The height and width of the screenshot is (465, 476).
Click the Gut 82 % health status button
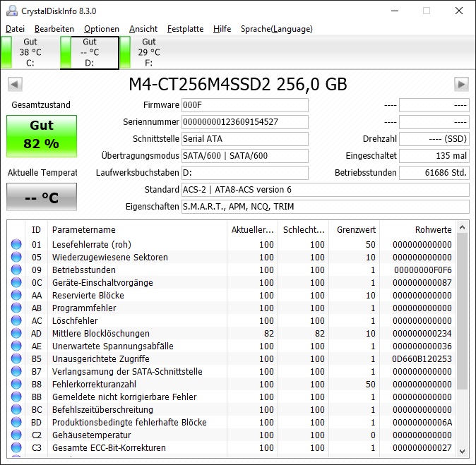(x=42, y=136)
